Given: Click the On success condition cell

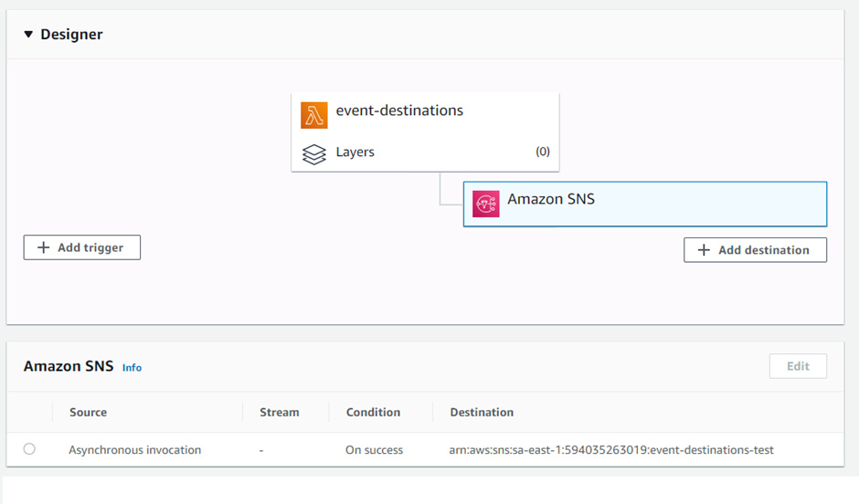Looking at the screenshot, I should [x=374, y=450].
